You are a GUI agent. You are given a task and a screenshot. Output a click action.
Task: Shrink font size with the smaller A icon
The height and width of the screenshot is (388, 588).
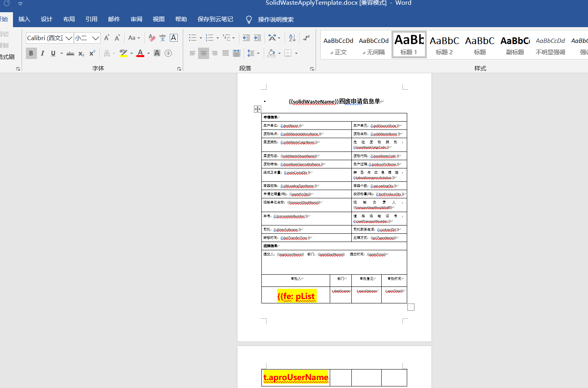117,38
